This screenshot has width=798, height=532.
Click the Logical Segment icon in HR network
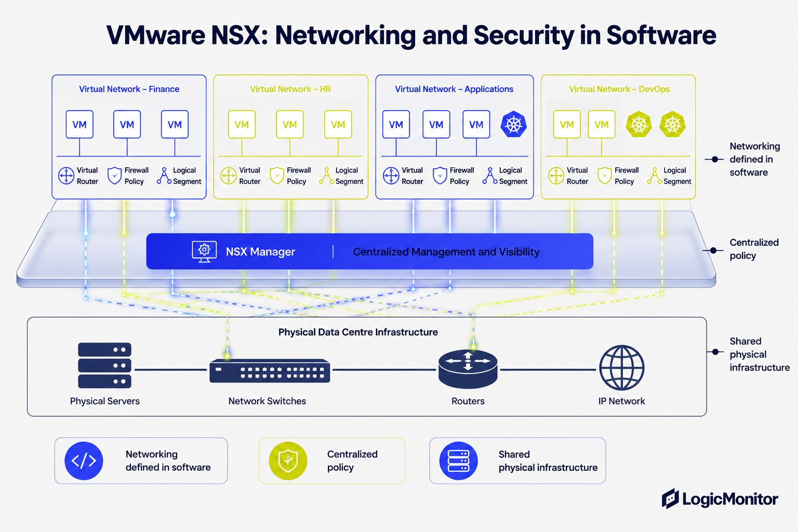tap(327, 176)
